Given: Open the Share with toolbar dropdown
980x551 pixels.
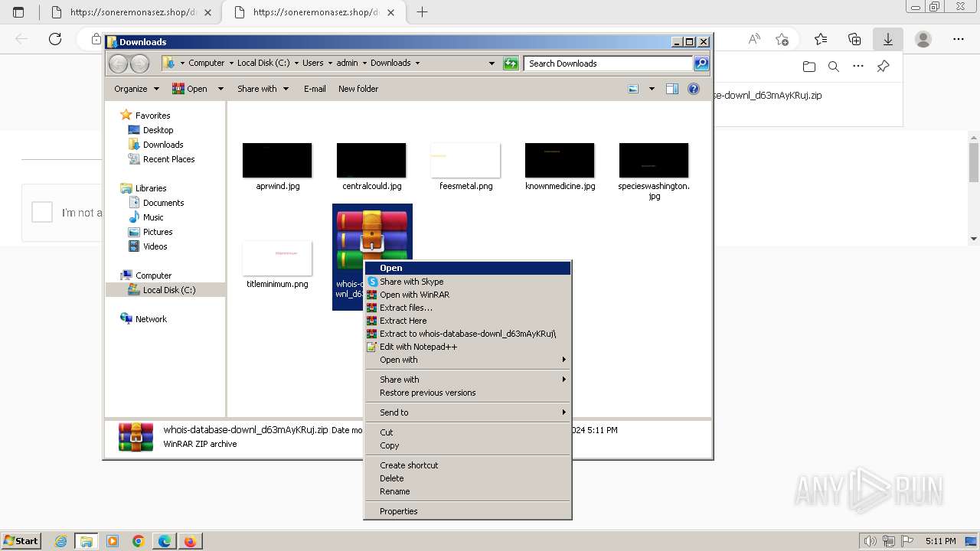Looking at the screenshot, I should 263,89.
